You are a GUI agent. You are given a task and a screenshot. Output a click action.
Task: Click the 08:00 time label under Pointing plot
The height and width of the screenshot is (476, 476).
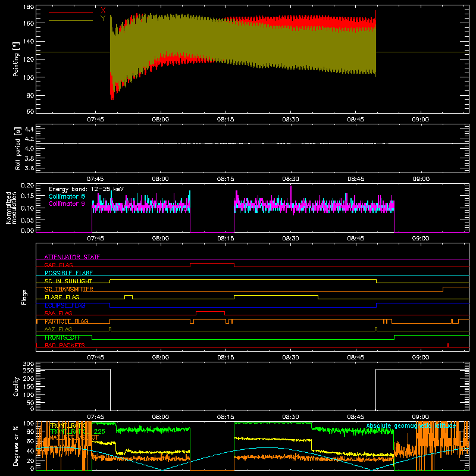click(160, 120)
